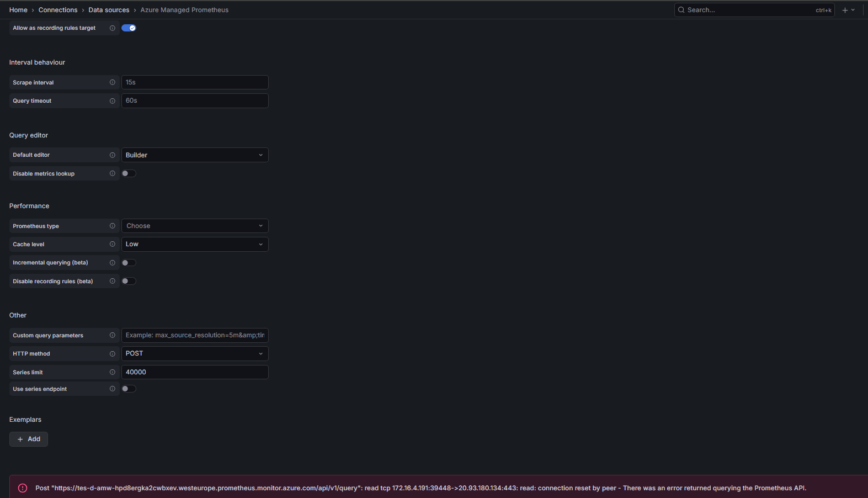Open info icon beside Default editor
Image resolution: width=868 pixels, height=498 pixels.
113,155
